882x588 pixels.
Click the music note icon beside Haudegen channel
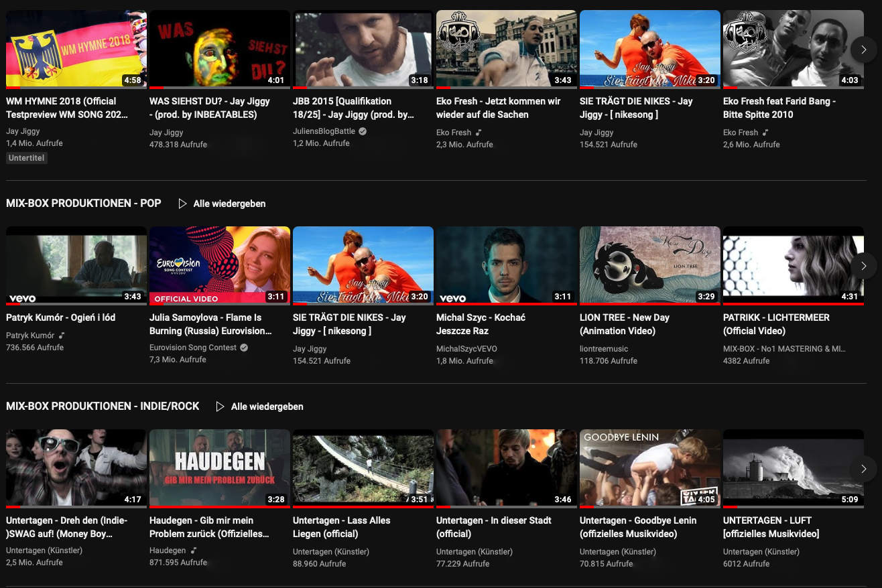tap(194, 550)
